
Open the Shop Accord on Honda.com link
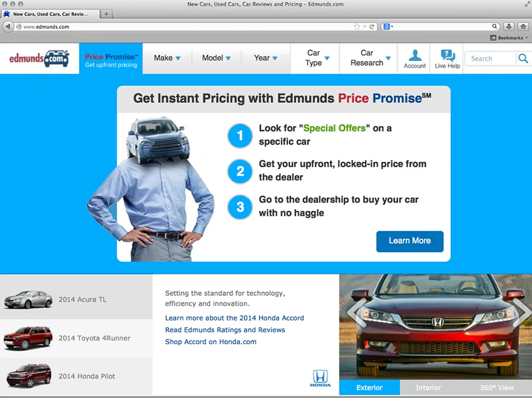pyautogui.click(x=210, y=342)
